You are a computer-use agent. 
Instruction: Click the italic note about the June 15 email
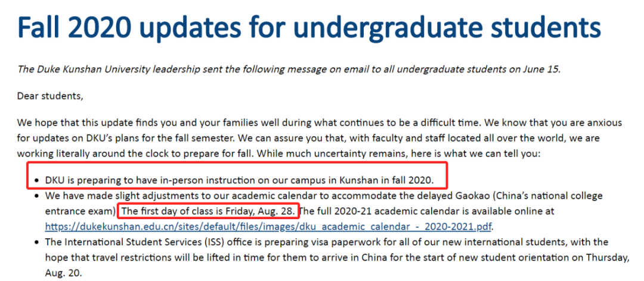pyautogui.click(x=289, y=69)
